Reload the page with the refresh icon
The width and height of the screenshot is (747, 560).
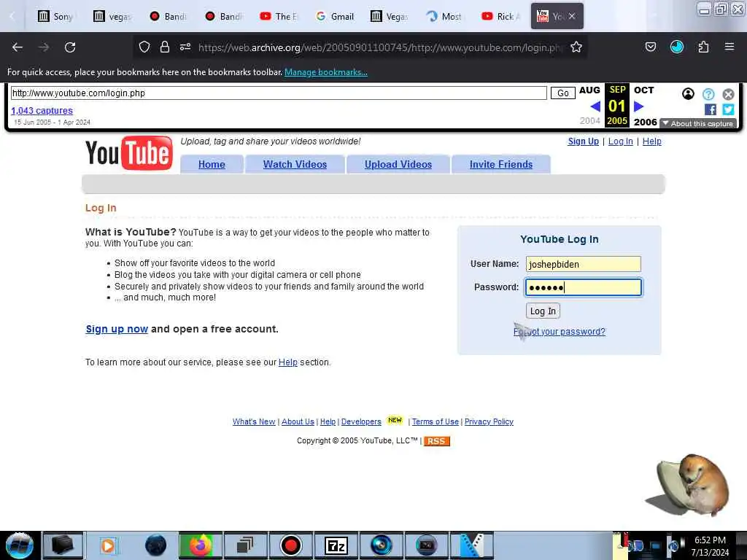tap(70, 47)
